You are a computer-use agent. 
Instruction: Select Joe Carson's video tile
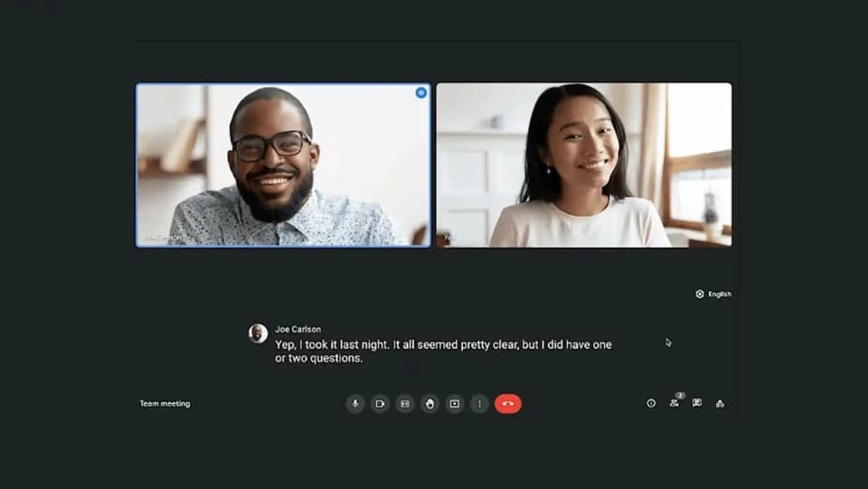(283, 165)
